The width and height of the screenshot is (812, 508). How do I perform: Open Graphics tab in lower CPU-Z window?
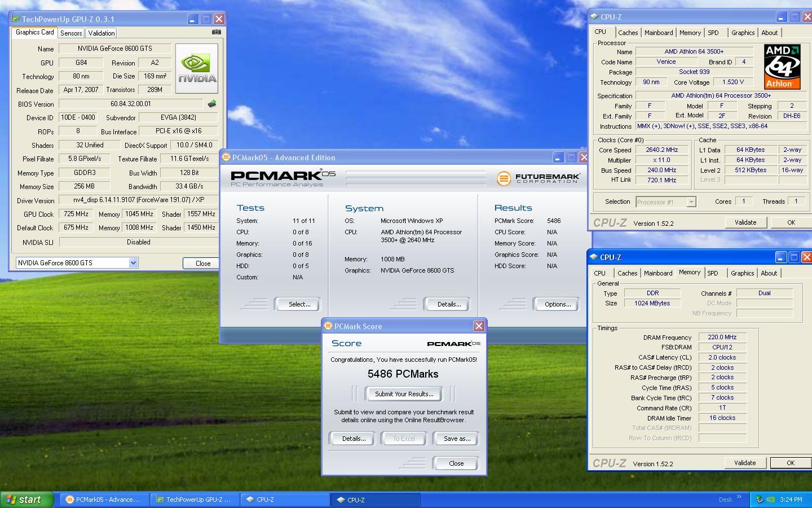742,273
